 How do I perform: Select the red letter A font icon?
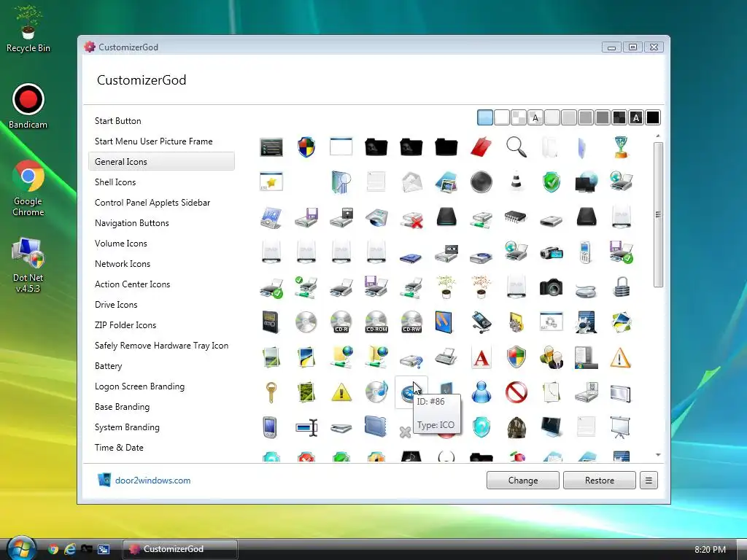pyautogui.click(x=481, y=357)
